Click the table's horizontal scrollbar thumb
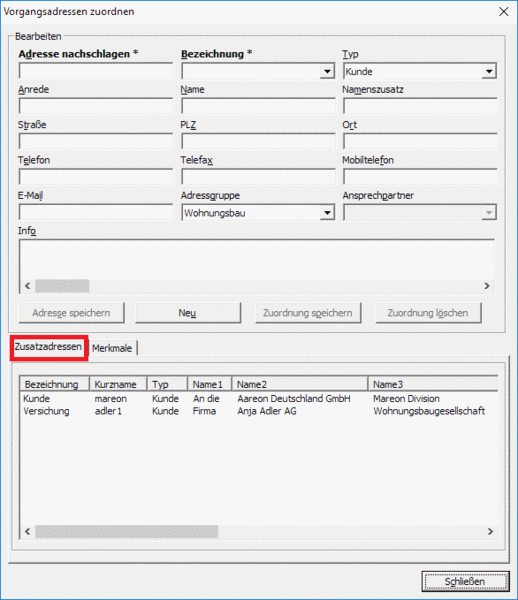 tap(127, 532)
